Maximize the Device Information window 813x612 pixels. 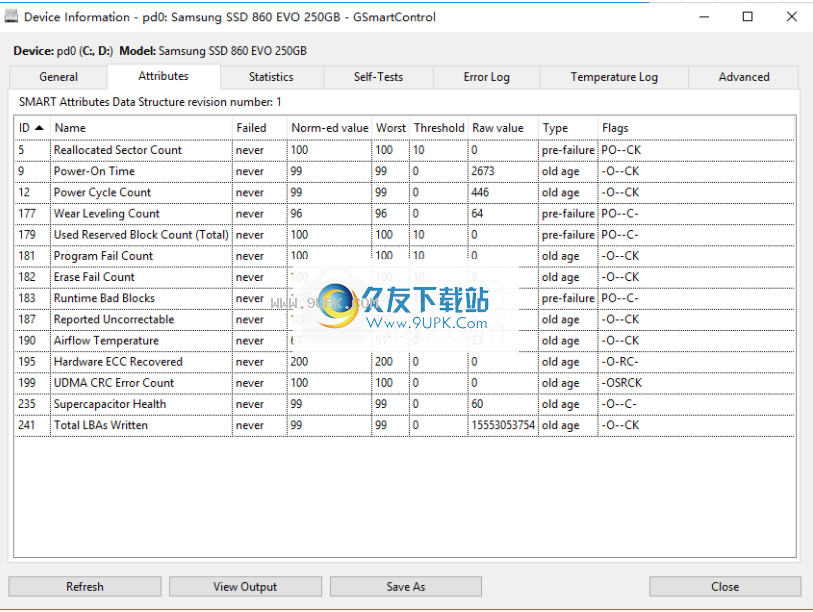click(x=747, y=17)
